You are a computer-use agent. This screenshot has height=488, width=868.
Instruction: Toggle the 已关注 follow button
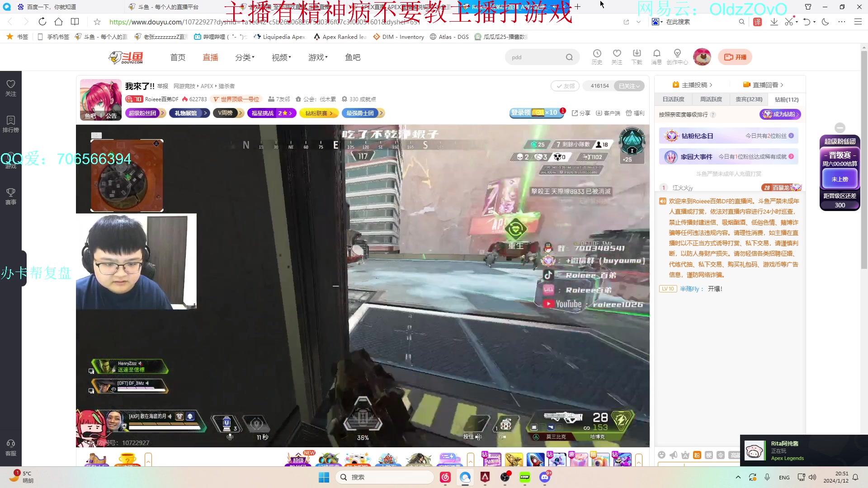(629, 86)
